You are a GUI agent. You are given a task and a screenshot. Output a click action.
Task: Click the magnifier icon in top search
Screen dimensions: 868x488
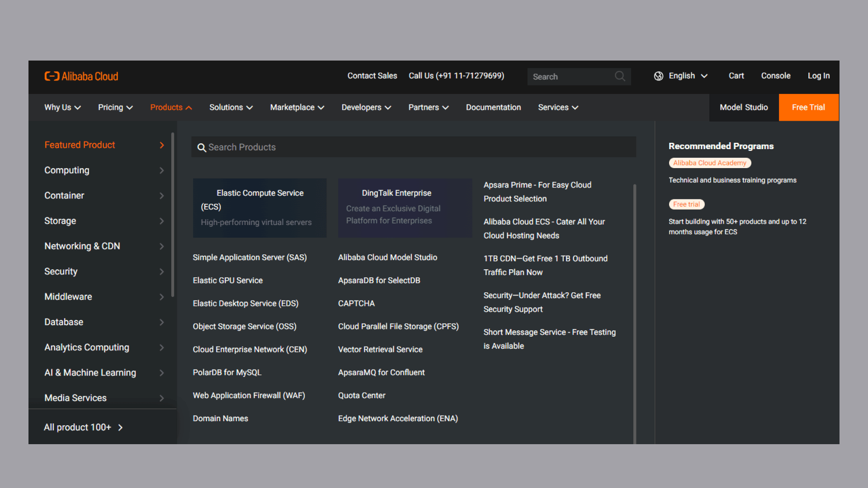[620, 76]
